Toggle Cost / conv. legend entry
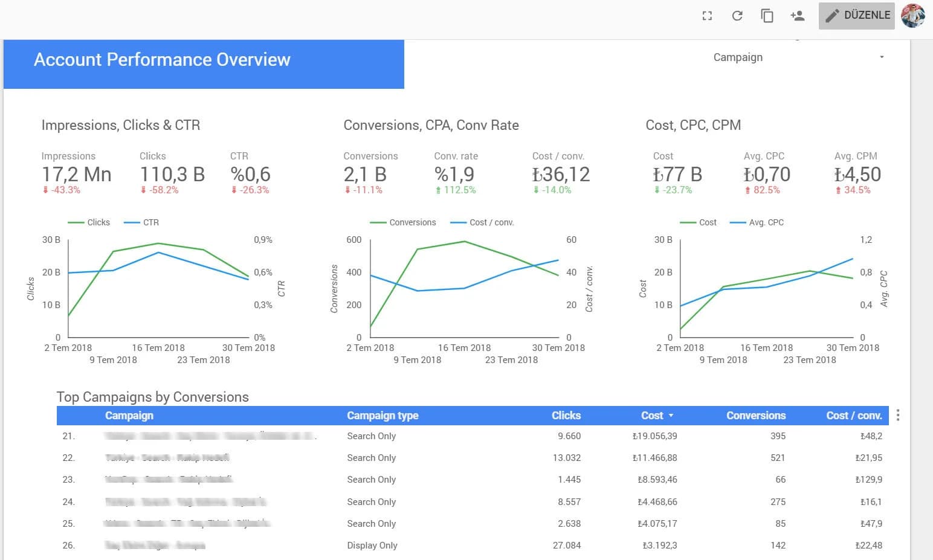The image size is (933, 560). [482, 222]
